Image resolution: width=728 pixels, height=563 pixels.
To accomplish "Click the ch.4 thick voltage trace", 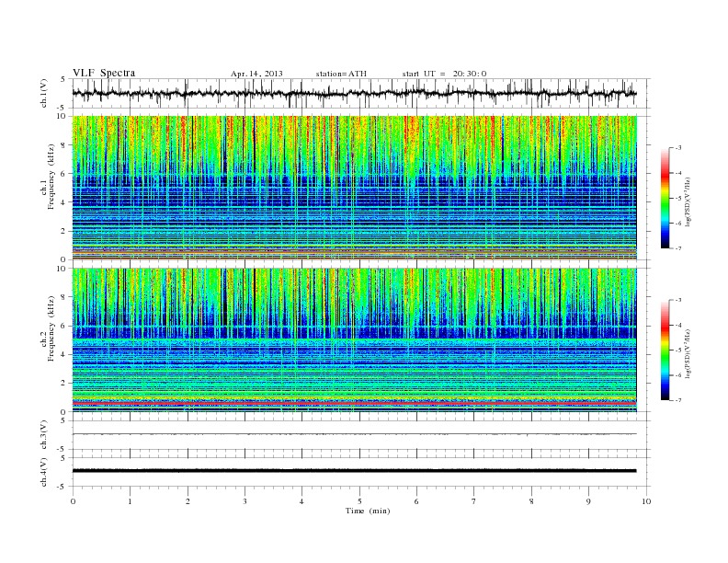I will (x=354, y=471).
